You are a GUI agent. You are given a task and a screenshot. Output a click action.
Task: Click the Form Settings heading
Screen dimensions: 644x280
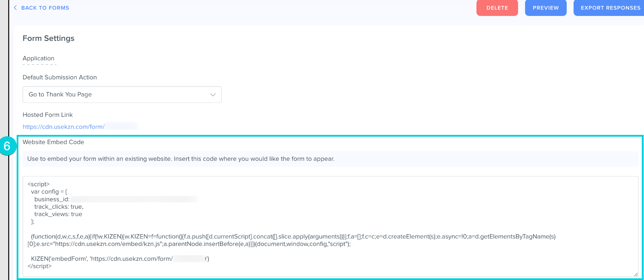coord(48,38)
